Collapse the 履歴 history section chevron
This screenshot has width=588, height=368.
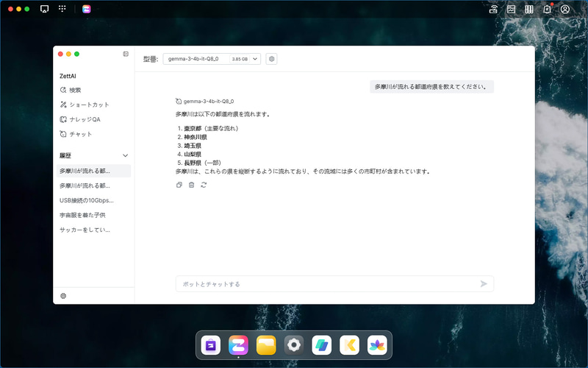(x=125, y=155)
